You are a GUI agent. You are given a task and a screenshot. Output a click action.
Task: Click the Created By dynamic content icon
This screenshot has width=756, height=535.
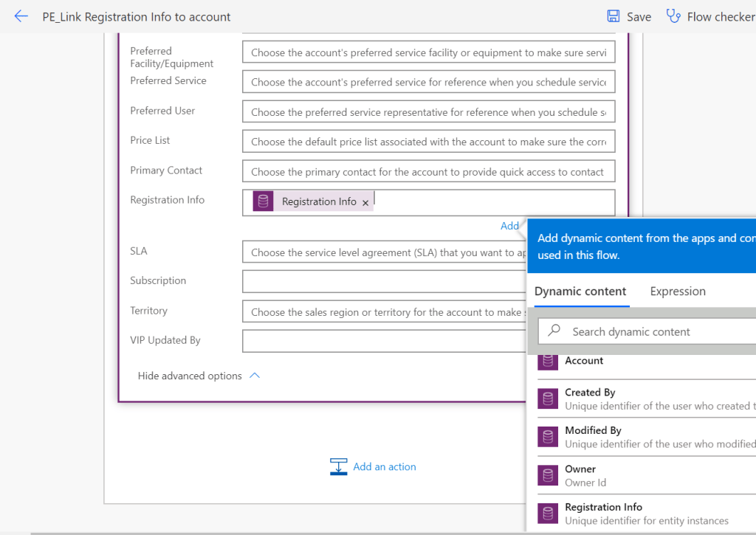click(548, 399)
